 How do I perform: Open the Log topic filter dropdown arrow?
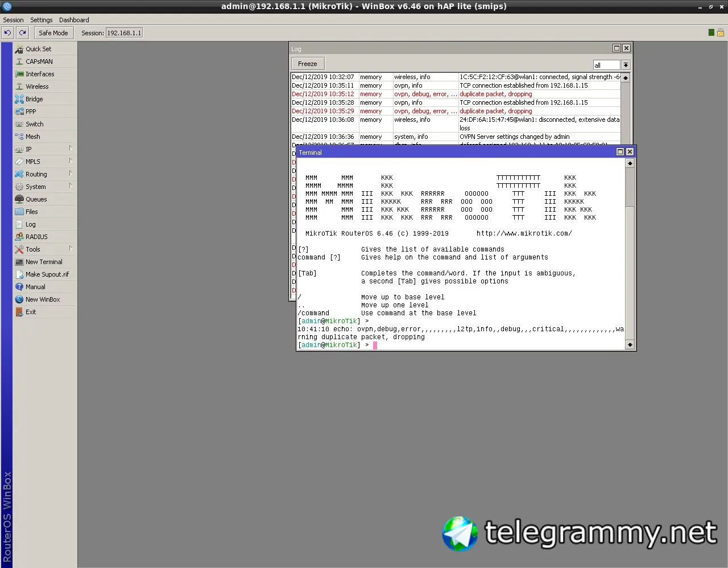(x=626, y=65)
